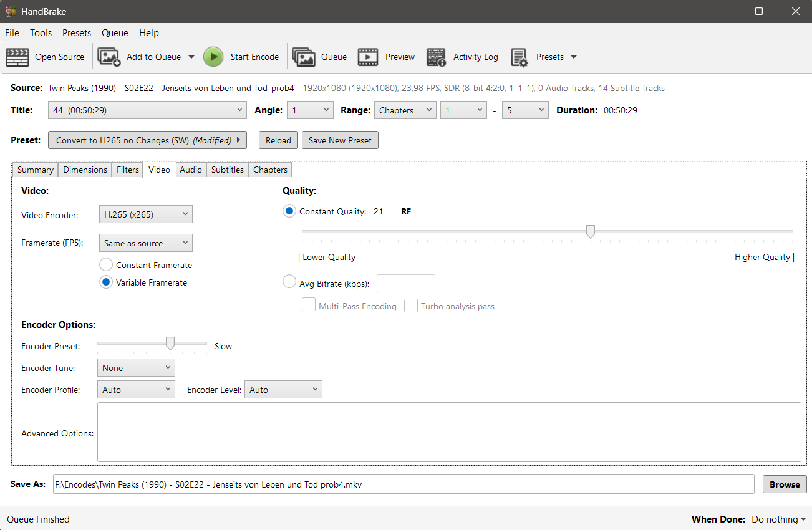Open the Encoder Level dropdown
The width and height of the screenshot is (812, 530).
click(283, 390)
